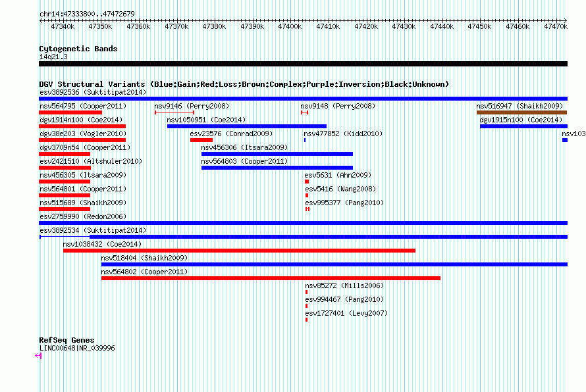Click esv5416 (Wang2008) label
Image resolution: width=586 pixels, height=392 pixels.
340,189
